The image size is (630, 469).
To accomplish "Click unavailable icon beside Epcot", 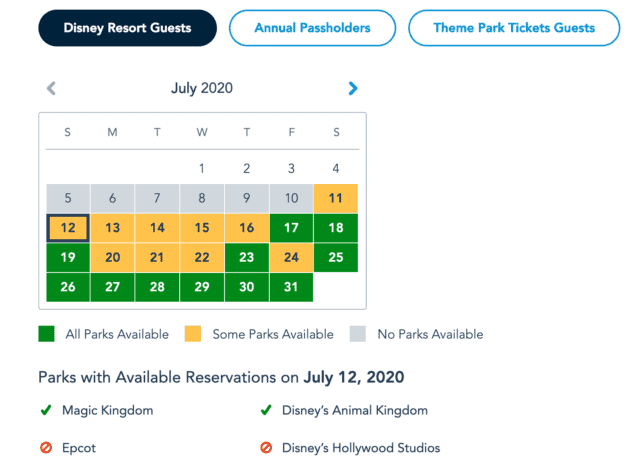I will [45, 448].
